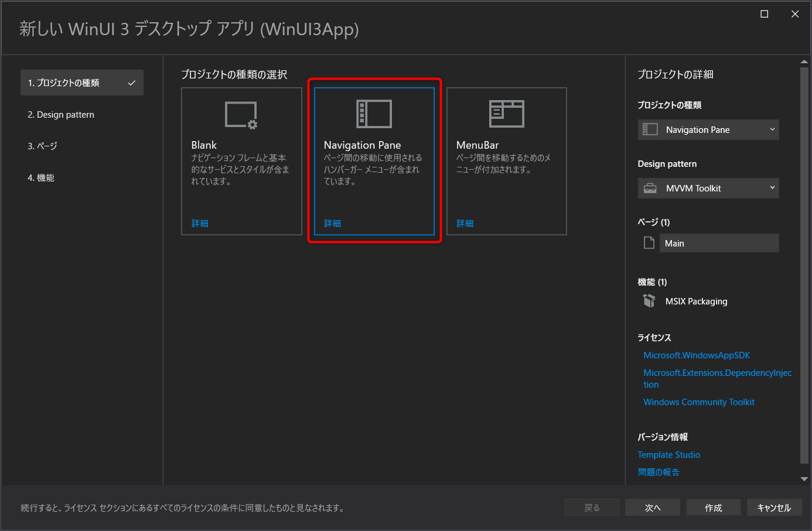Viewport: 812px width, 531px height.
Task: Click the Navigation Pane icon in project type dropdown
Action: pyautogui.click(x=650, y=129)
